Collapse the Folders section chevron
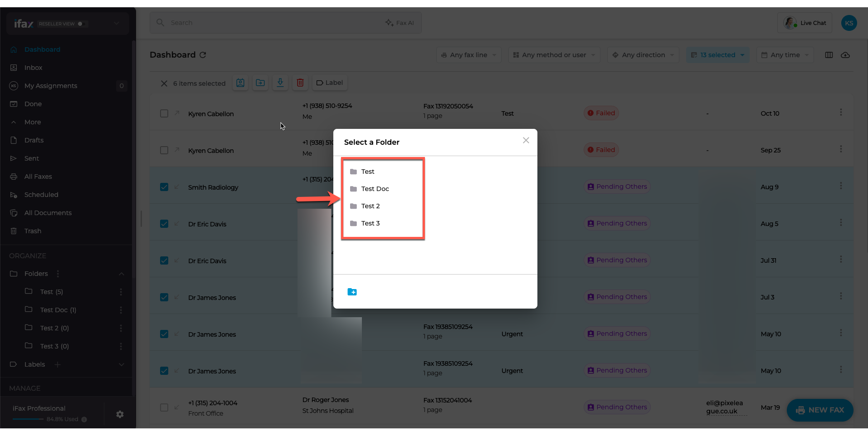The height and width of the screenshot is (437, 868). pos(121,274)
